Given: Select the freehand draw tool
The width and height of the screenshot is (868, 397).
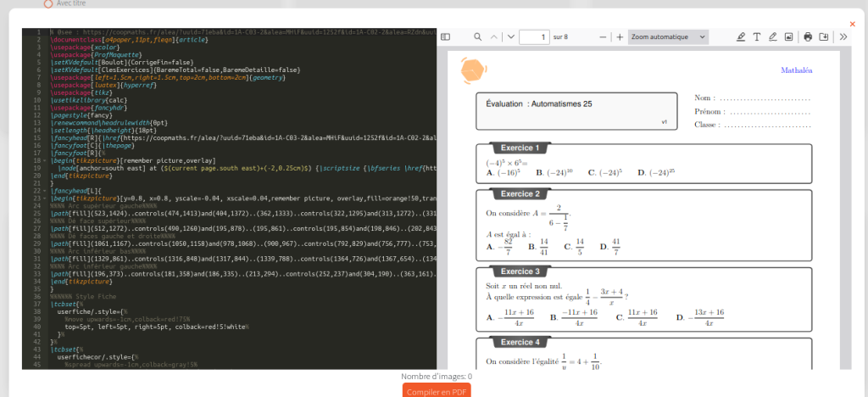Looking at the screenshot, I should (x=772, y=37).
